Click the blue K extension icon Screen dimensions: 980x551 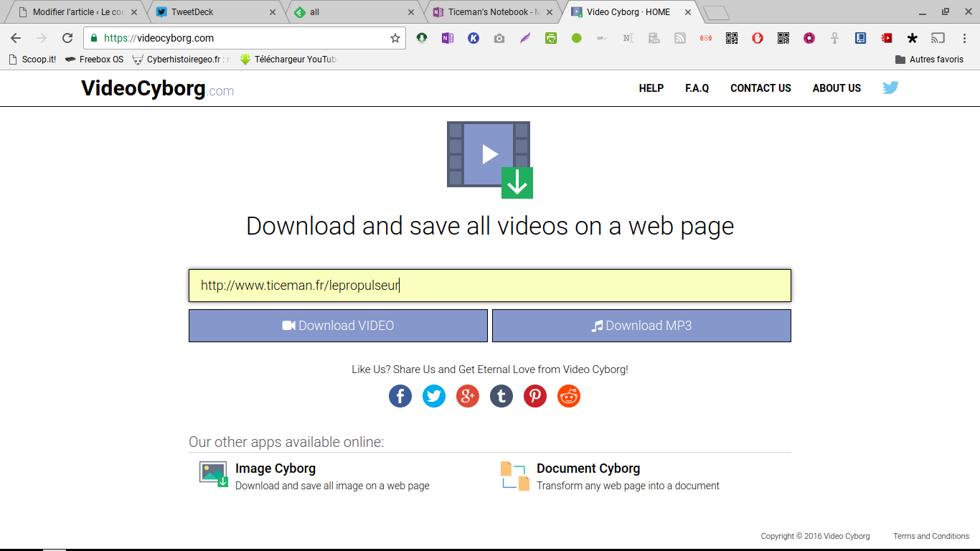pos(473,38)
